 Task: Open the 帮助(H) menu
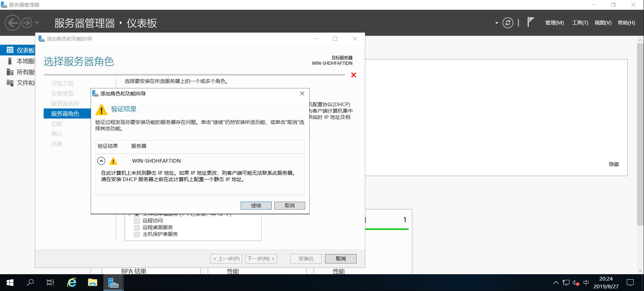626,23
